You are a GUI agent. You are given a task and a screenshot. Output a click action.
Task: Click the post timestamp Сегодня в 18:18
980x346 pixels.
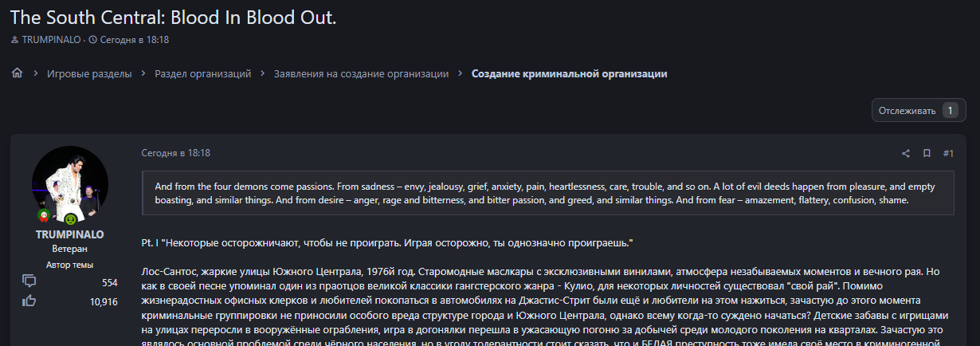click(x=175, y=153)
